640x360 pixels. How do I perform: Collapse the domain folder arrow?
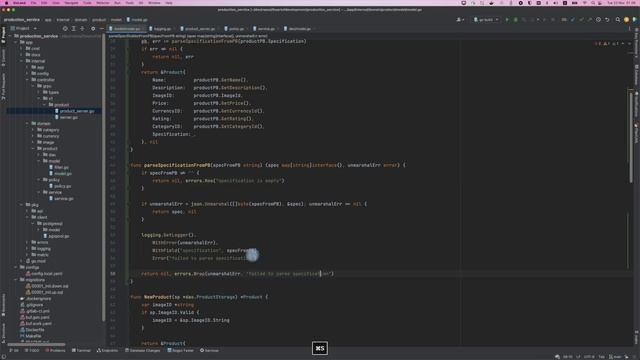coord(27,123)
